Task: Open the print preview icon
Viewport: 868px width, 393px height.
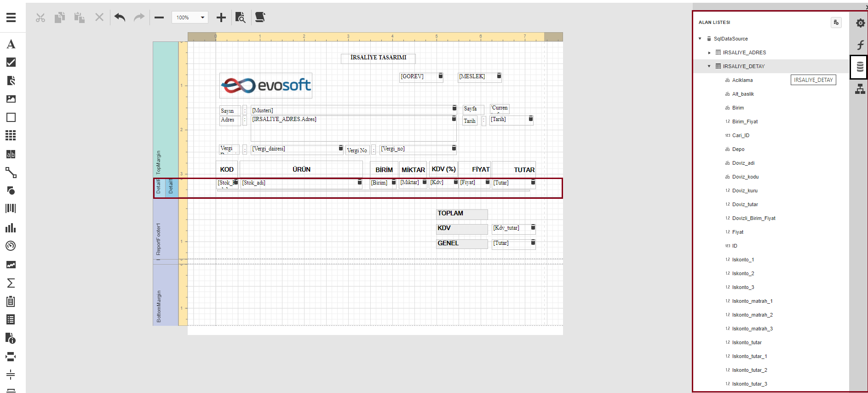Action: (x=240, y=17)
